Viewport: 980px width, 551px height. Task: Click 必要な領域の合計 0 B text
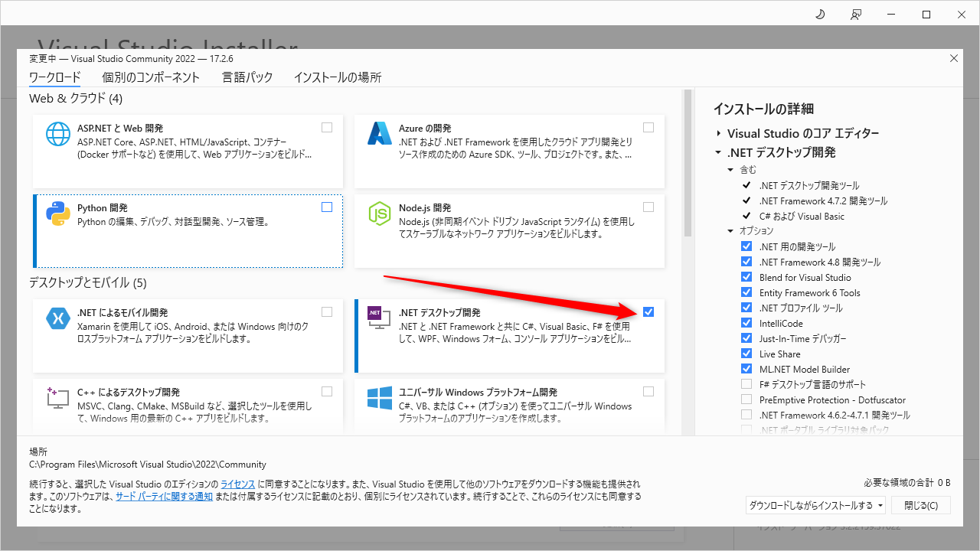coord(907,483)
